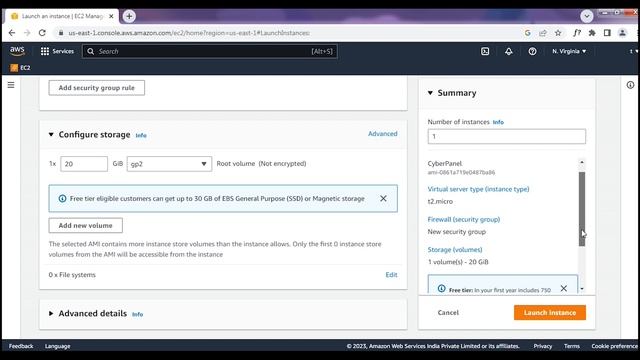Open a new browser tab

[x=129, y=16]
